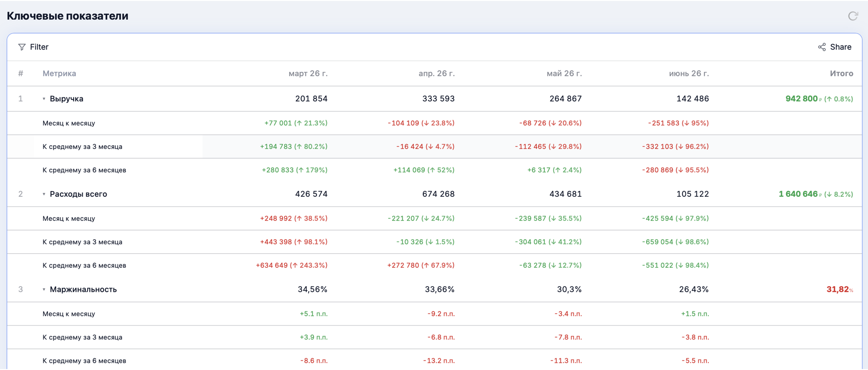Click the Итого column header

(841, 73)
